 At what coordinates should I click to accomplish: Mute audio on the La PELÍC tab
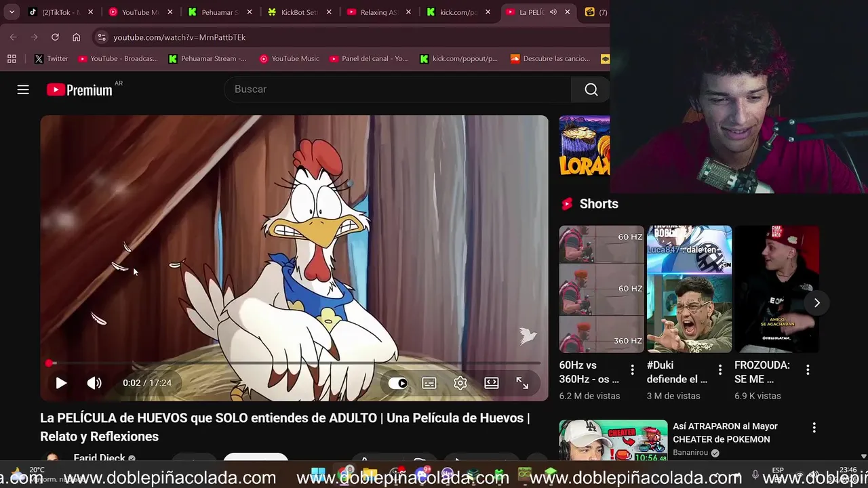[x=553, y=12]
